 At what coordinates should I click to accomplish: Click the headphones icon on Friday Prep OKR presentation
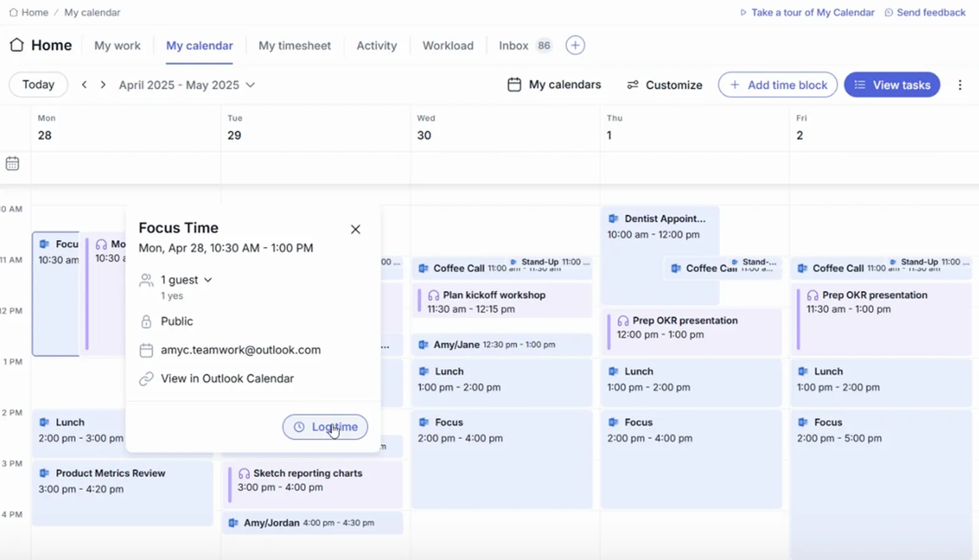click(813, 295)
